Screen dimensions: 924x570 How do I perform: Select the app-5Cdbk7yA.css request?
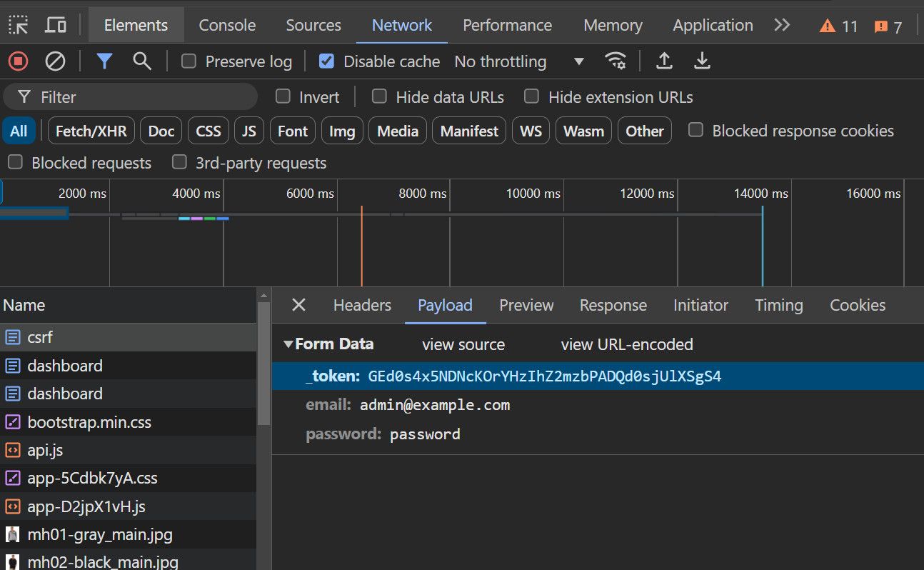tap(128, 478)
